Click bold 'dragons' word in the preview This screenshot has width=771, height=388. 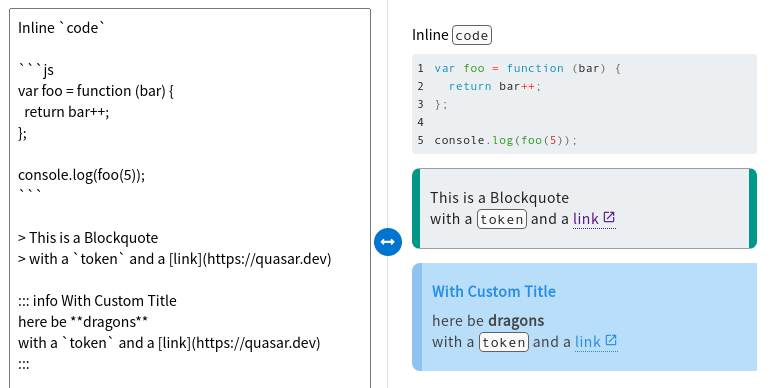click(x=516, y=321)
